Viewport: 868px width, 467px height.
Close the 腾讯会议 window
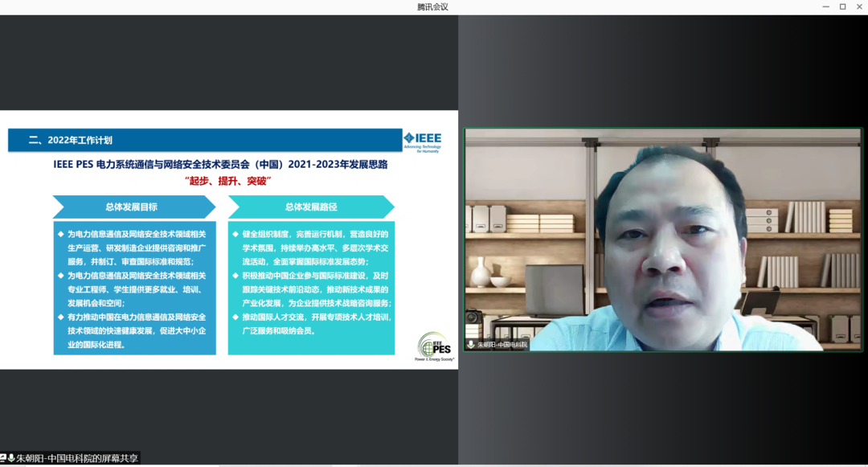(x=859, y=6)
